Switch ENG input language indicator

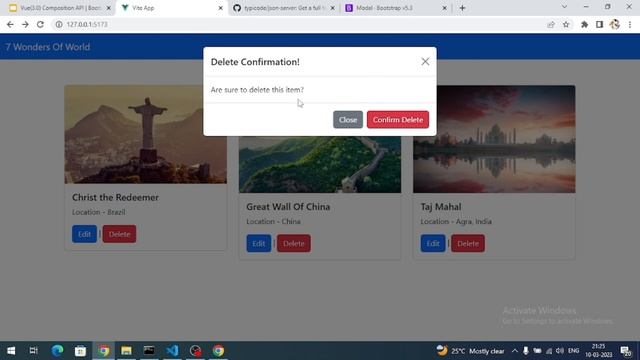click(x=573, y=351)
